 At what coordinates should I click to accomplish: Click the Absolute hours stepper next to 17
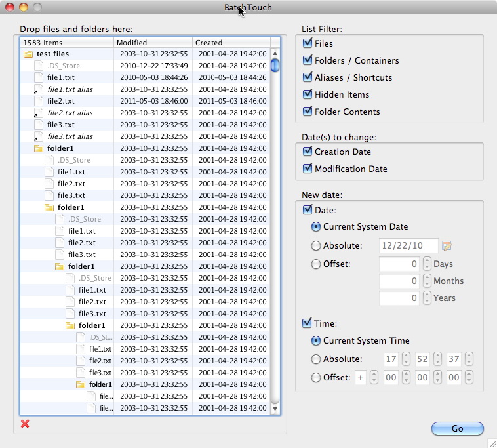[406, 359]
